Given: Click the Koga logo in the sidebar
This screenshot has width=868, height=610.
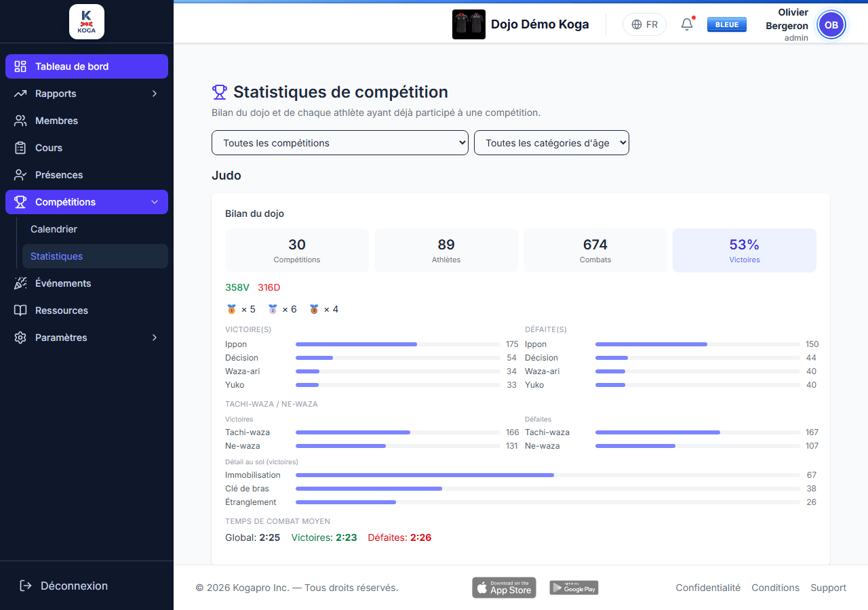Looking at the screenshot, I should click(x=87, y=22).
